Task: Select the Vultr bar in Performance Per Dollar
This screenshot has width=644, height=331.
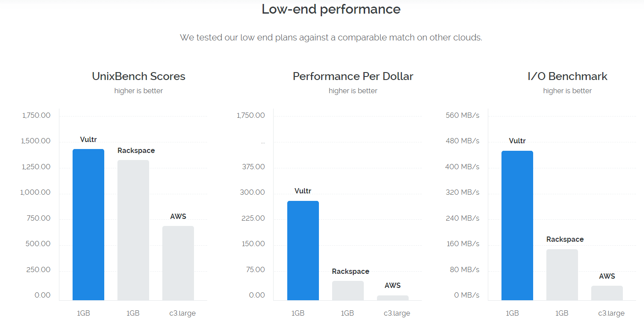Action: [x=303, y=251]
